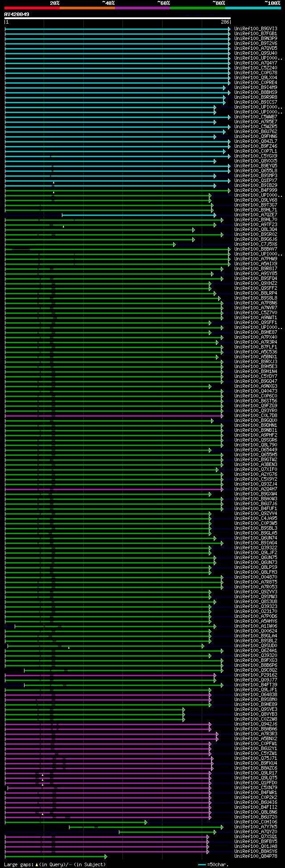Select hit label UniRef100_B6U720
The width and height of the screenshot is (285, 868).
[x=256, y=817]
